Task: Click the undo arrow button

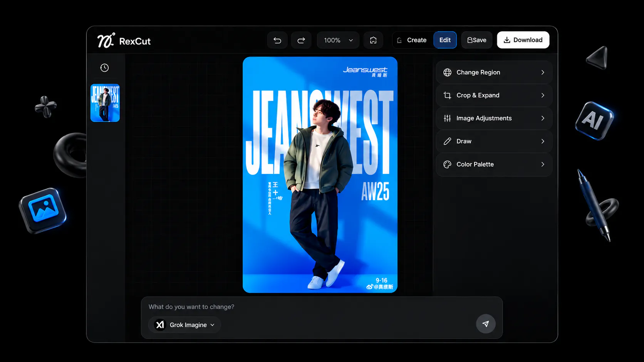Action: point(277,40)
